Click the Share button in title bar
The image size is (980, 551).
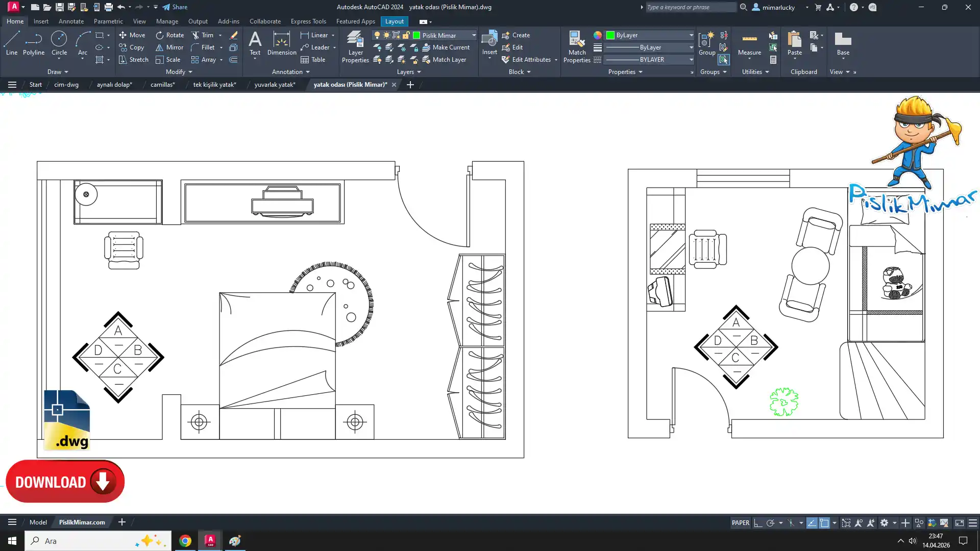175,7
